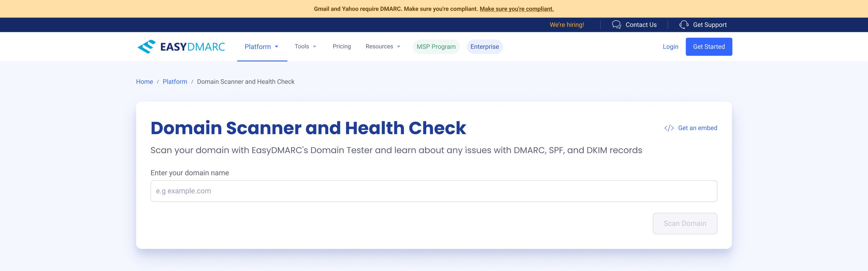Click the Get Started button
The height and width of the screenshot is (271, 868).
pos(709,47)
